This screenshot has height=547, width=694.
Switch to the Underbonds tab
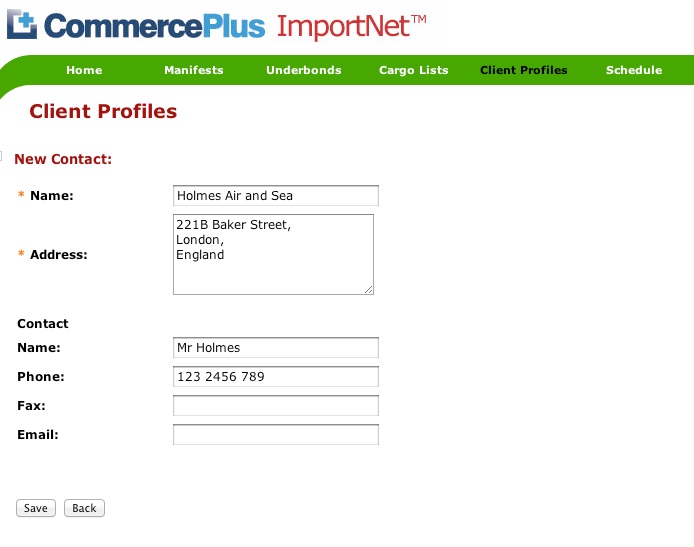tap(304, 70)
